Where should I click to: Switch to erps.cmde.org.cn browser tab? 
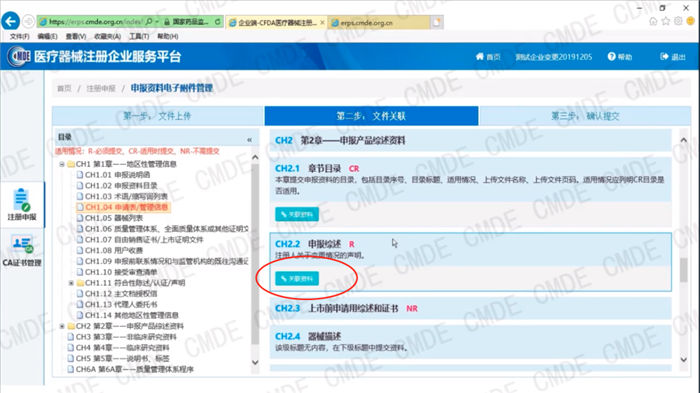coord(379,22)
